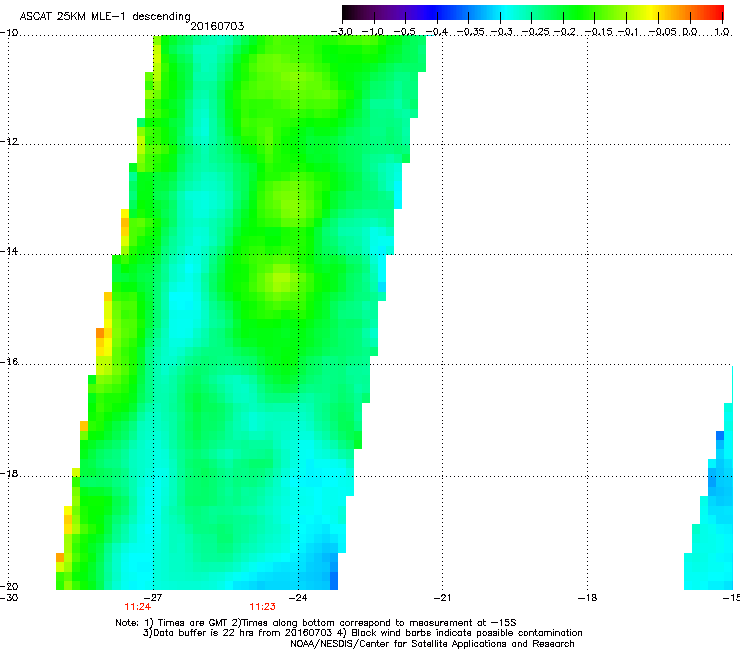Click the -14 latitude axis label

click(9, 251)
